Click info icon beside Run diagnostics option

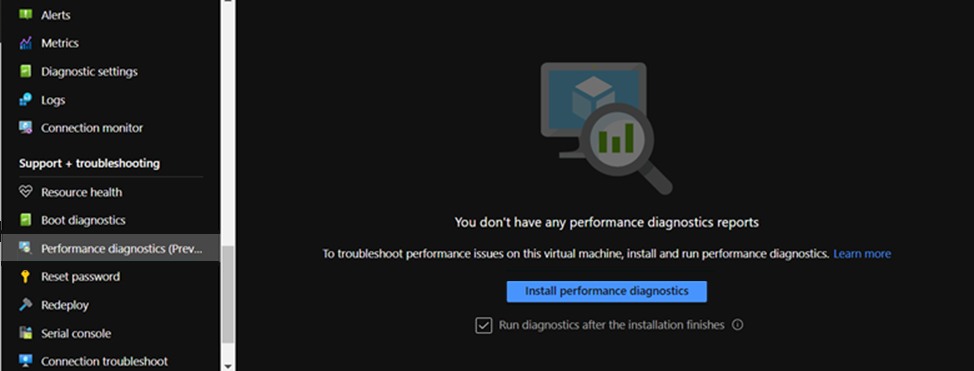(x=737, y=325)
